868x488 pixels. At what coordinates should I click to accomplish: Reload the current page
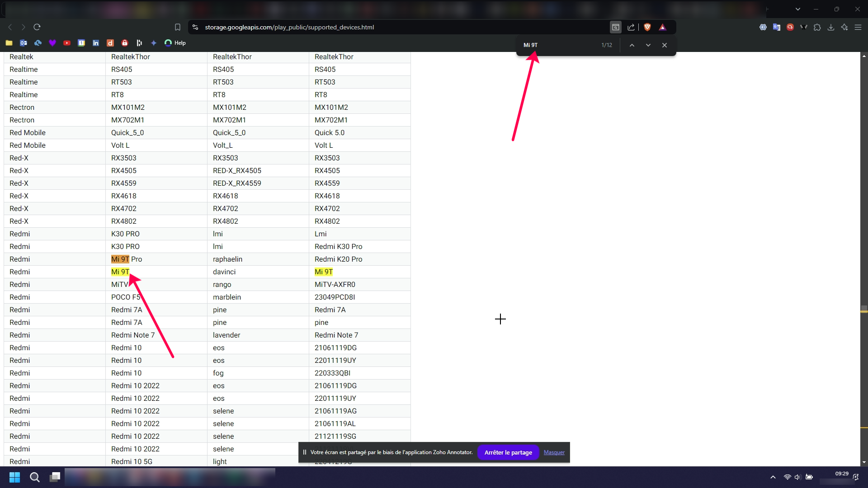click(x=37, y=27)
